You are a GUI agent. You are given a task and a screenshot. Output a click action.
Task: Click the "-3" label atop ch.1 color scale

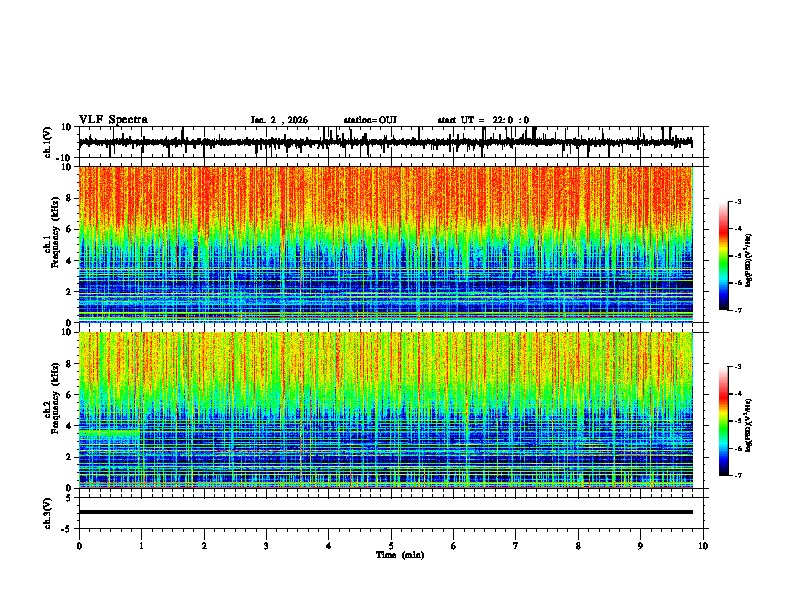[737, 201]
